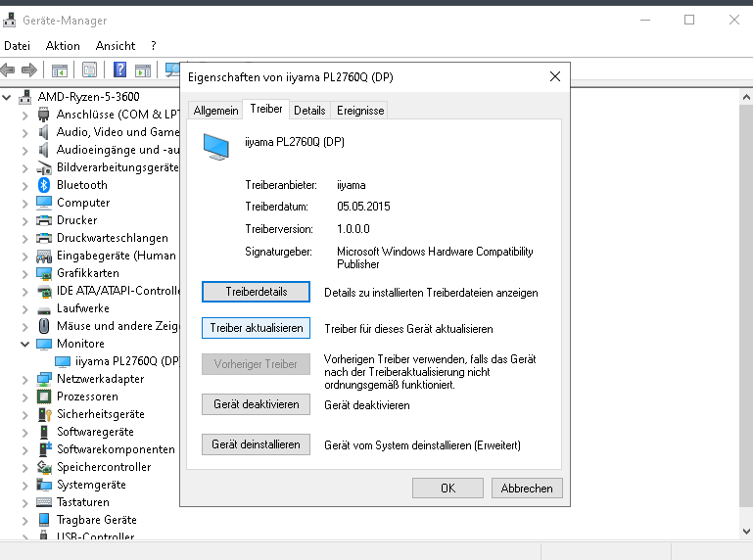The height and width of the screenshot is (560, 753).
Task: Click the Softwarekomponenten icon
Action: point(45,449)
